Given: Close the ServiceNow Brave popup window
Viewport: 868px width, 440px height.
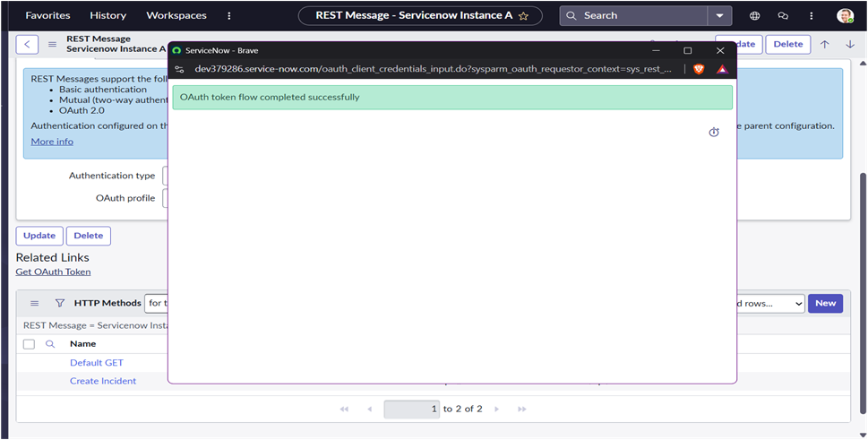Looking at the screenshot, I should pyautogui.click(x=720, y=50).
